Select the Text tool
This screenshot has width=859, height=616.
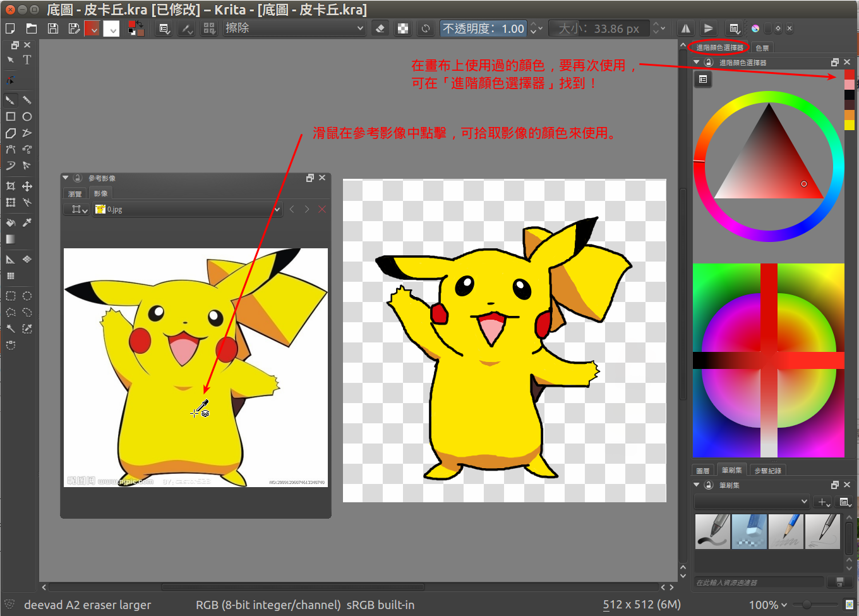pyautogui.click(x=27, y=60)
